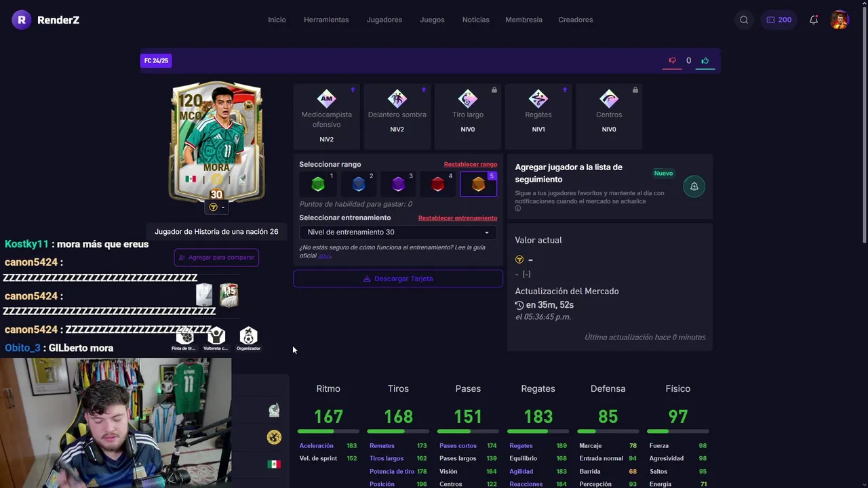
Task: Click the thumbs-up like icon
Action: click(705, 60)
